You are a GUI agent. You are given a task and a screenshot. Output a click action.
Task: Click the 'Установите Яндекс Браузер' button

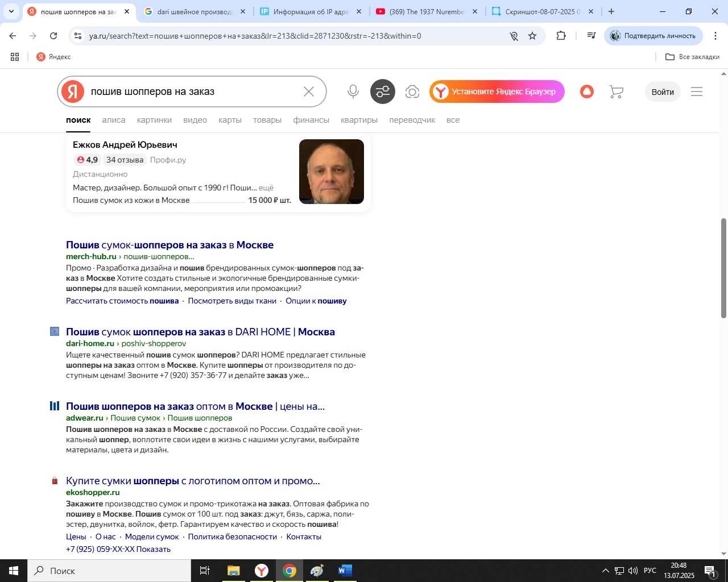pos(497,92)
